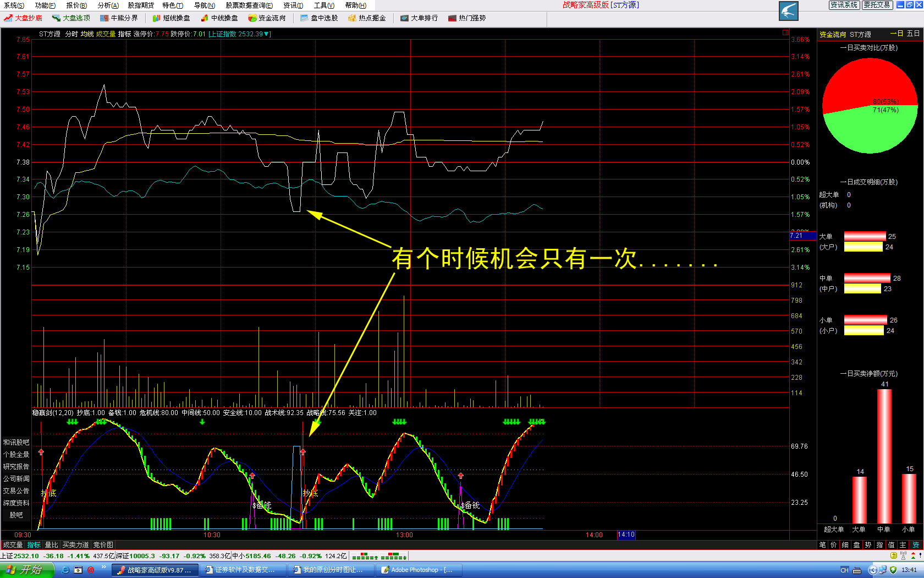
Task: Switch to 证券软件及数据交 taskbar window
Action: pos(243,570)
